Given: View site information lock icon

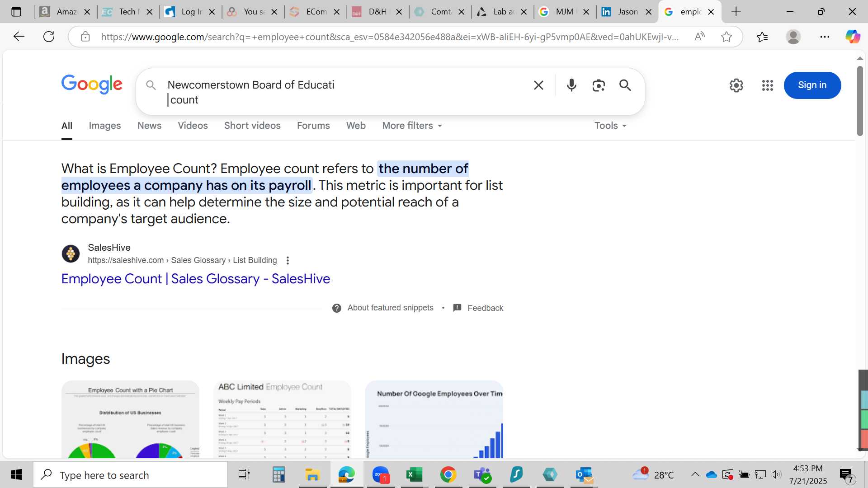Looking at the screenshot, I should click(85, 37).
